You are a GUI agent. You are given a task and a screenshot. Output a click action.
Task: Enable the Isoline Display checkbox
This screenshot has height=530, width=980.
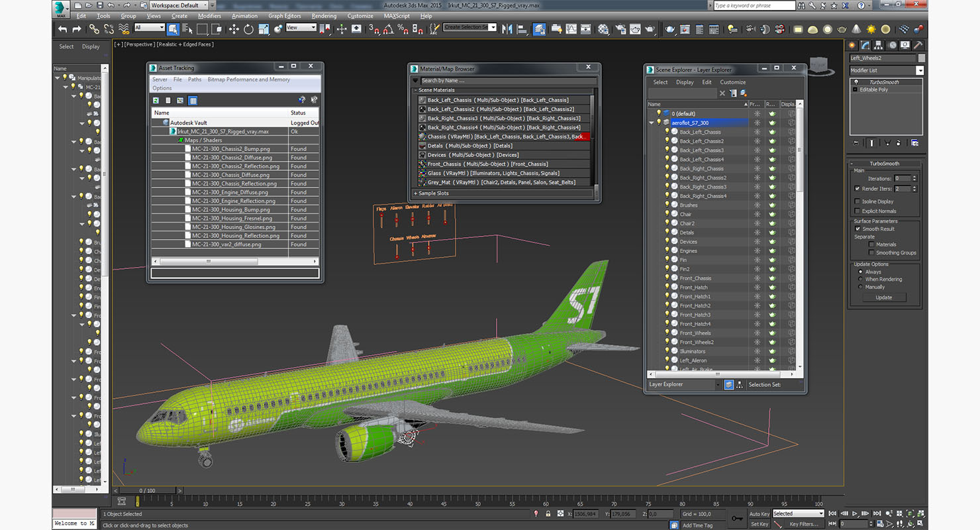pyautogui.click(x=857, y=201)
